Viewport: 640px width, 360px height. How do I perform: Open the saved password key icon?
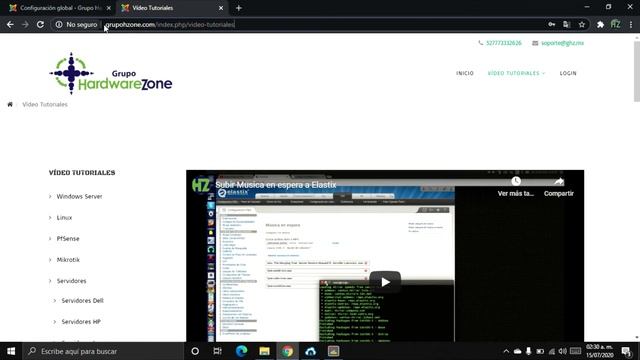[551, 24]
